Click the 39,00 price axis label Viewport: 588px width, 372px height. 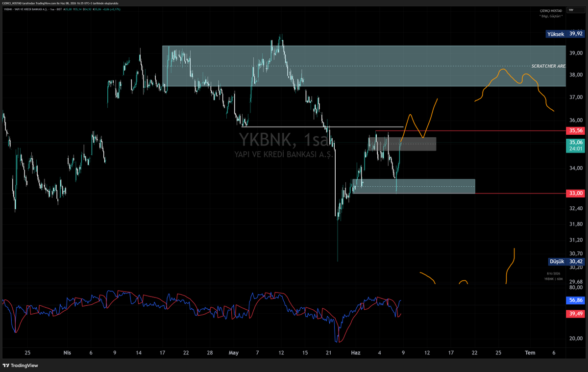tap(575, 53)
